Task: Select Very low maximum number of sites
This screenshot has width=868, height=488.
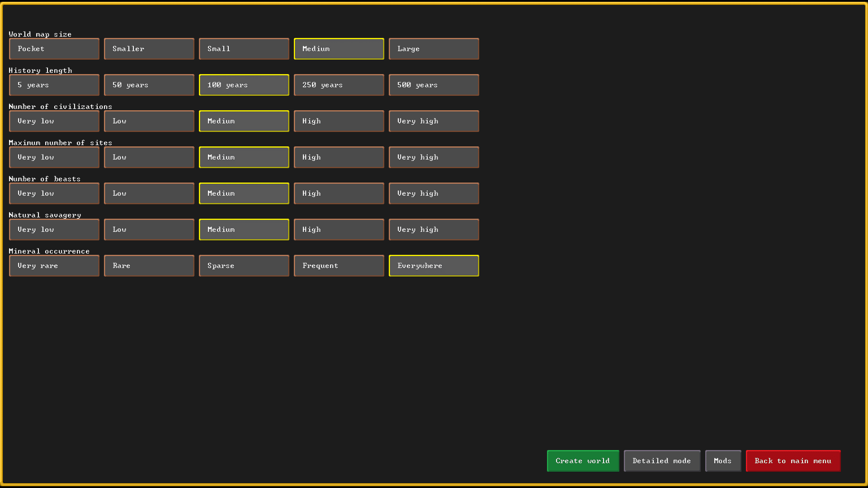Action: click(54, 157)
